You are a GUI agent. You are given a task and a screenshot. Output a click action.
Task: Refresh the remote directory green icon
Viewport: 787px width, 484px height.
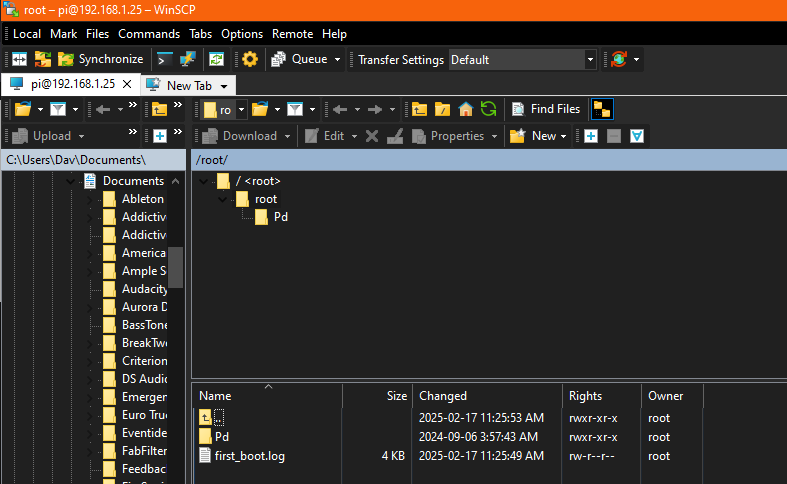tap(488, 109)
